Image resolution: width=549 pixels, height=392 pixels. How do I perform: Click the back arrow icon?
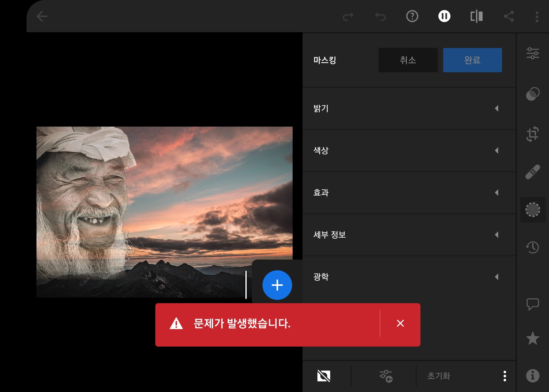[42, 17]
